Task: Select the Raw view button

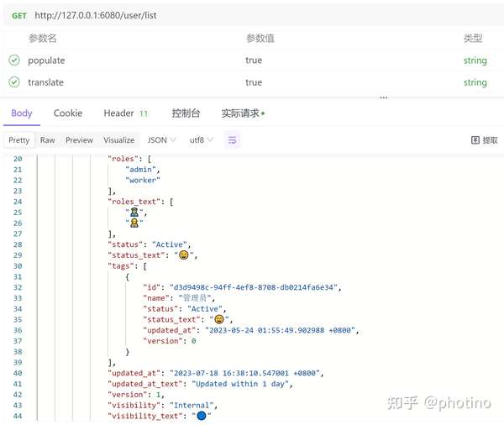Action: pyautogui.click(x=48, y=140)
